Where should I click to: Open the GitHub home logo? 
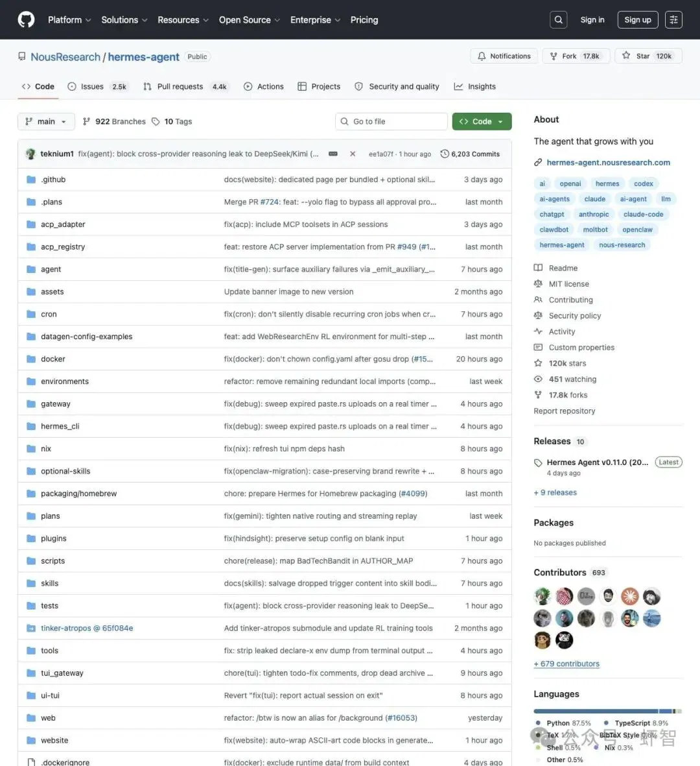[27, 19]
